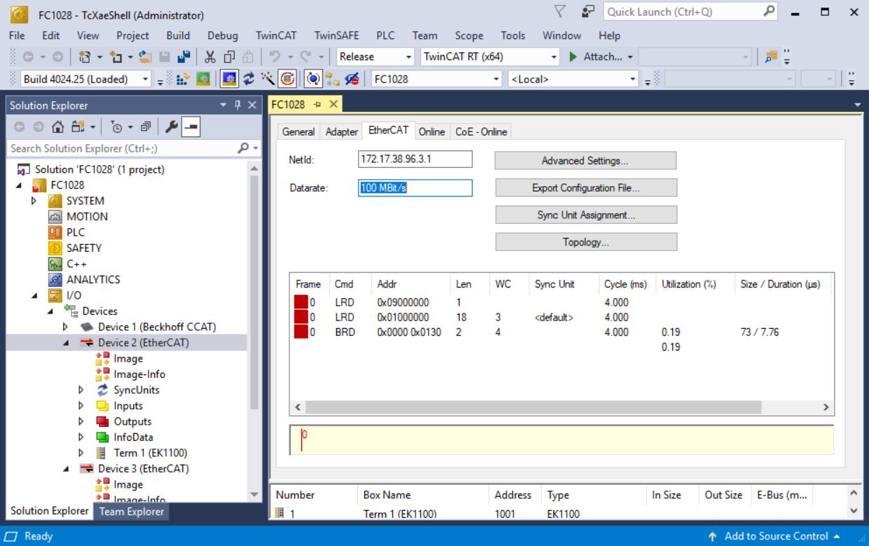The height and width of the screenshot is (546, 869).
Task: Open the TwinSAFE menu
Action: pos(336,35)
